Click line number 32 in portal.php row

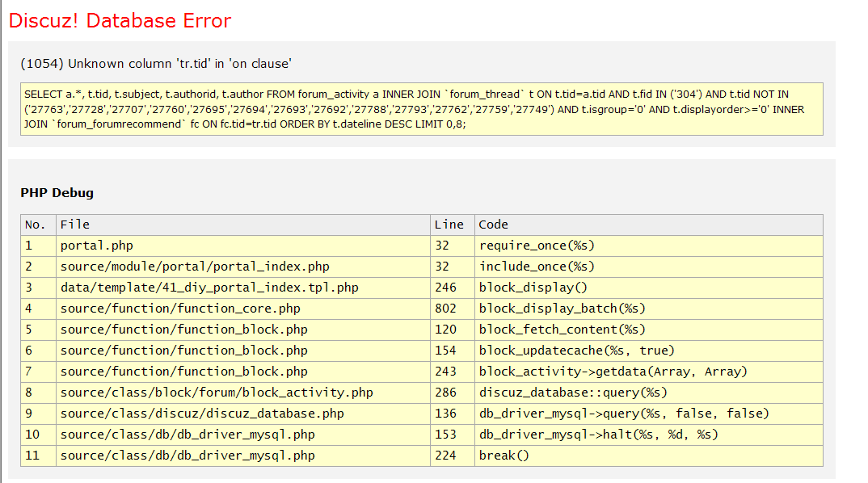[453, 246]
